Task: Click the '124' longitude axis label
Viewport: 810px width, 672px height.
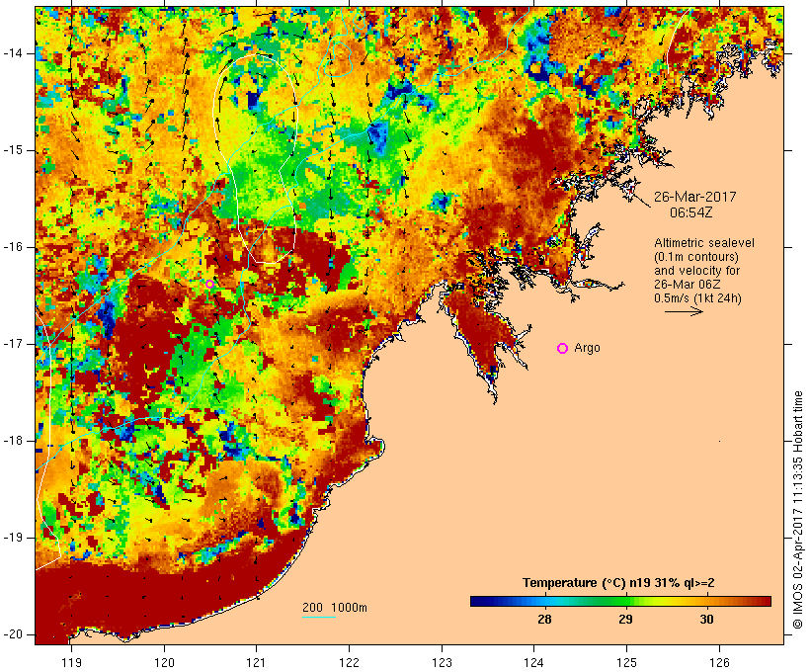Action: pyautogui.click(x=534, y=662)
